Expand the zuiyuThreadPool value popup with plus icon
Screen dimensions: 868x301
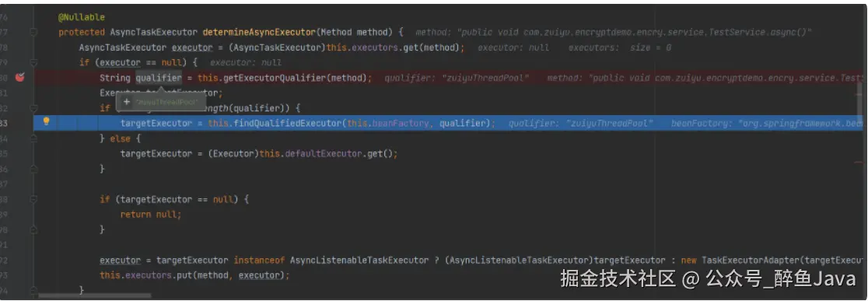[x=127, y=103]
